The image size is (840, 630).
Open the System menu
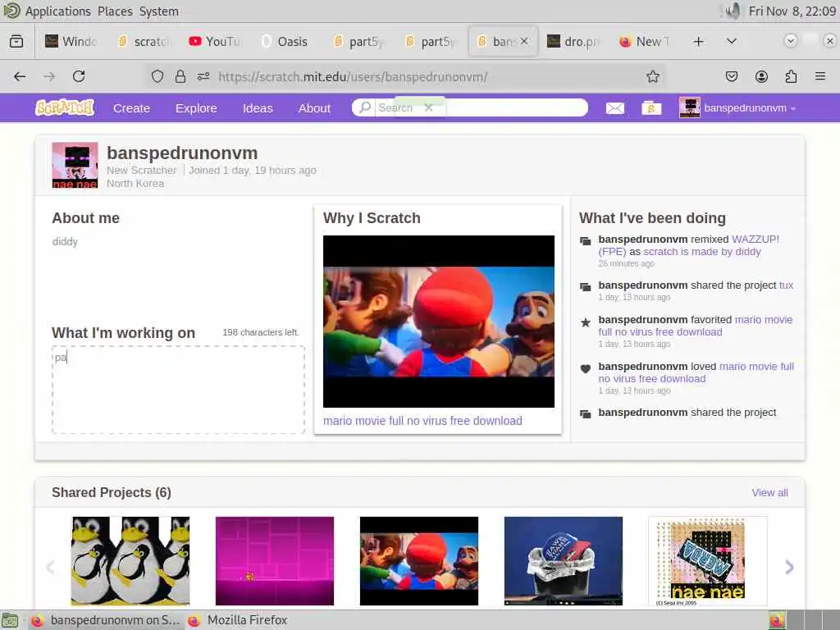(x=159, y=11)
